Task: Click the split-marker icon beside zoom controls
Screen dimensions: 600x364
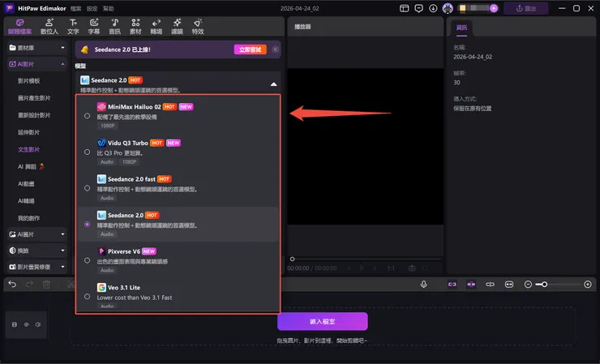Action: coord(491,285)
